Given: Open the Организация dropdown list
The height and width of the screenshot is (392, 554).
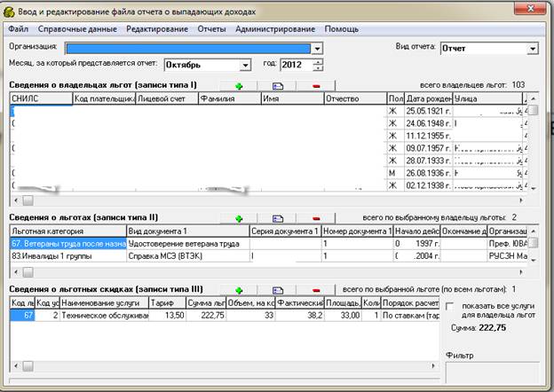Looking at the screenshot, I should [x=317, y=49].
